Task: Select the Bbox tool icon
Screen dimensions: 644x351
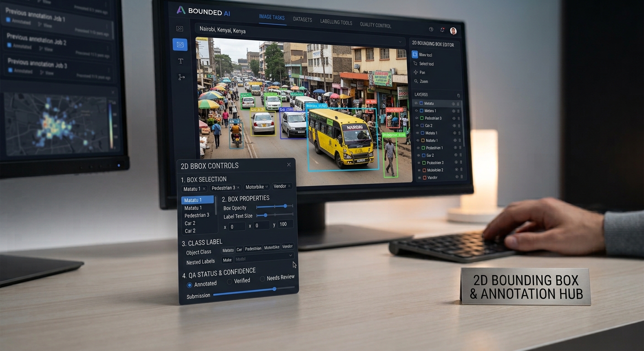Action: tap(415, 54)
